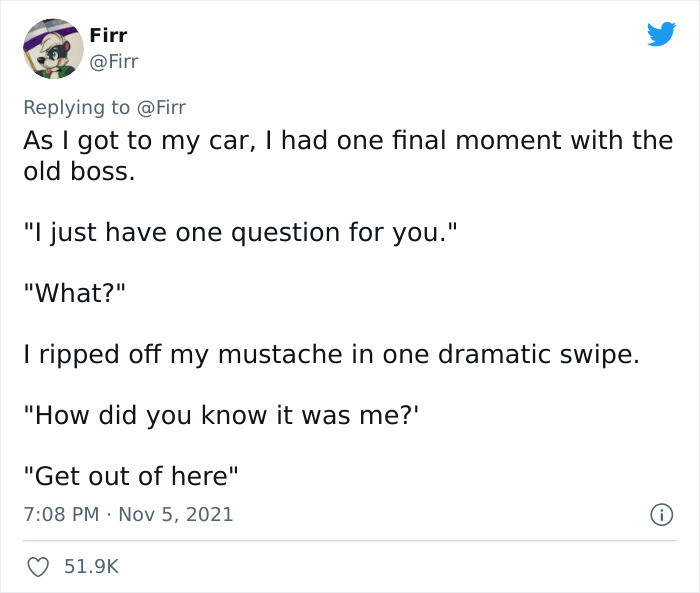Click the "How did you know it was me?" line
This screenshot has width=700, height=593.
pos(221,415)
